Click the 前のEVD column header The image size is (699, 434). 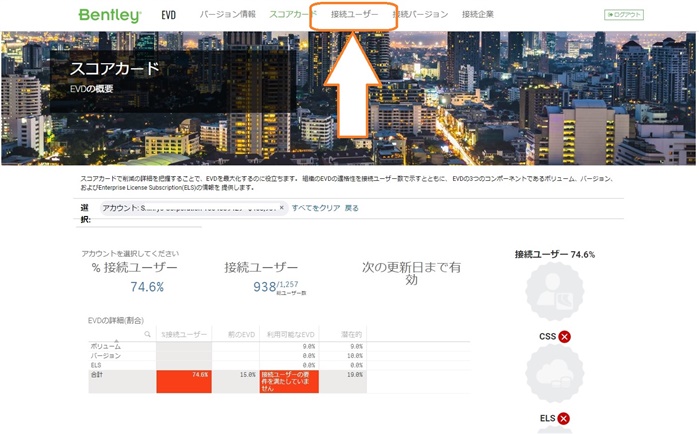(x=241, y=334)
